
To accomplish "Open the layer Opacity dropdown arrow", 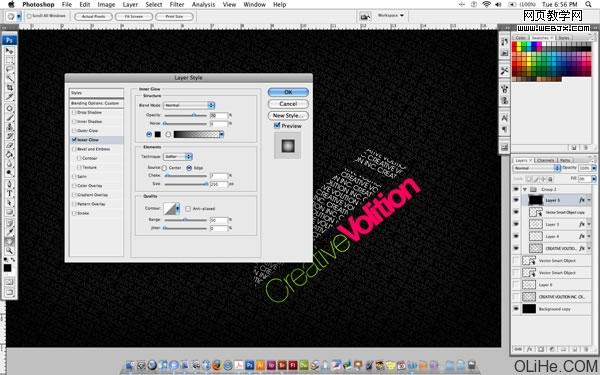I will tap(594, 168).
